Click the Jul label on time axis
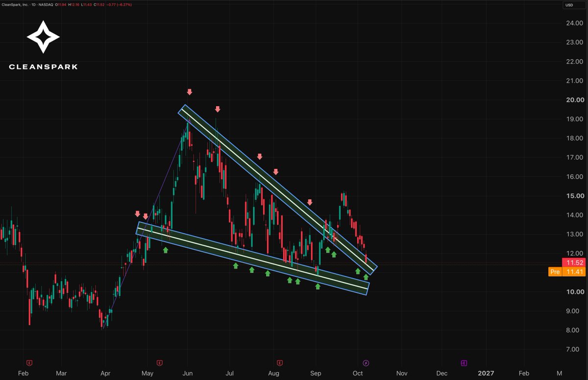 click(230, 373)
